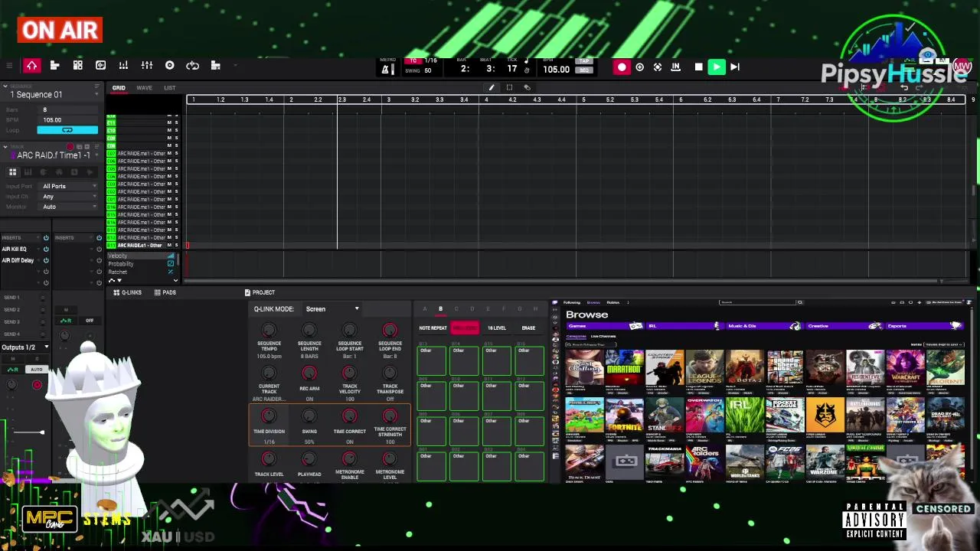Select pad bank B
Screen dimensions: 980x551
(440, 309)
